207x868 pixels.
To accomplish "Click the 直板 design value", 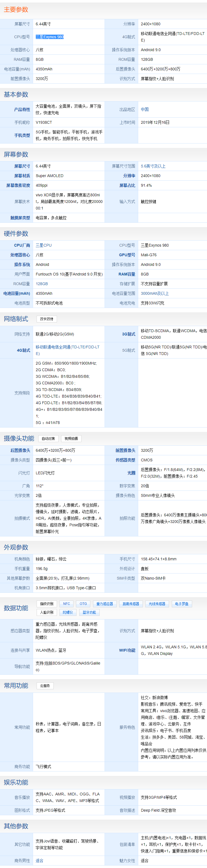I will click(x=145, y=568).
